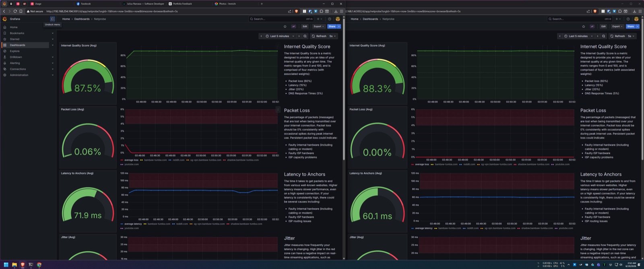Open user profile avatar in left window
The height and width of the screenshot is (269, 644).
(x=338, y=19)
